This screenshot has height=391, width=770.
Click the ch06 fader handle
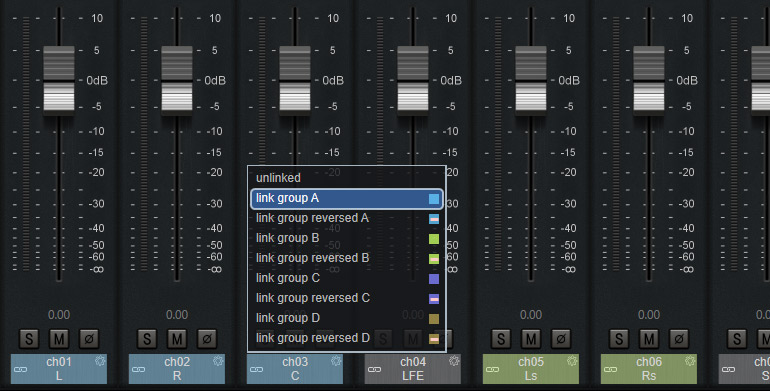(x=649, y=81)
